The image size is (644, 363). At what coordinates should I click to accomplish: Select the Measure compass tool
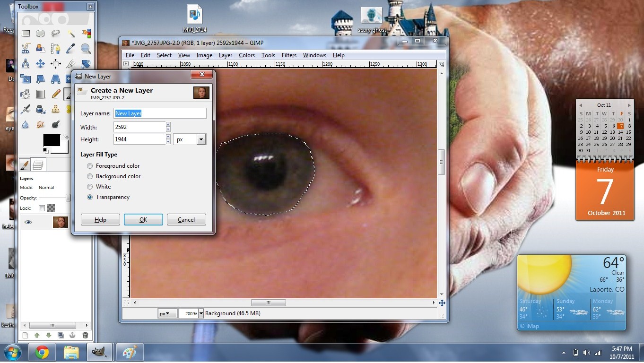(26, 64)
